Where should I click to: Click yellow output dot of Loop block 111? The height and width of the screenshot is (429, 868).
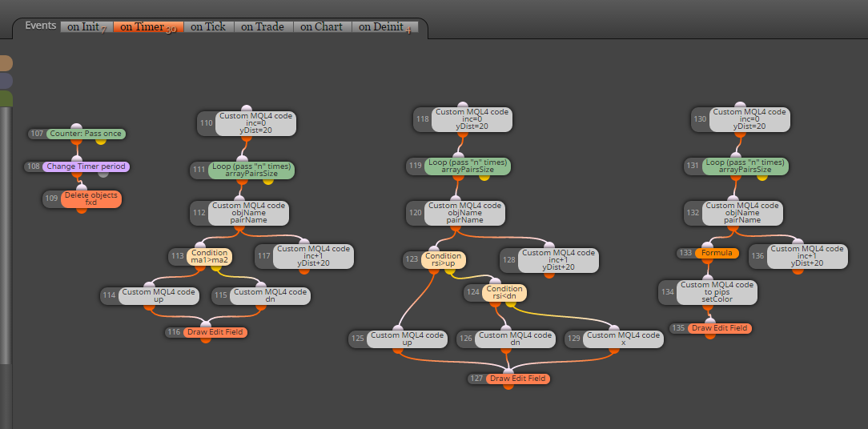coord(268,181)
